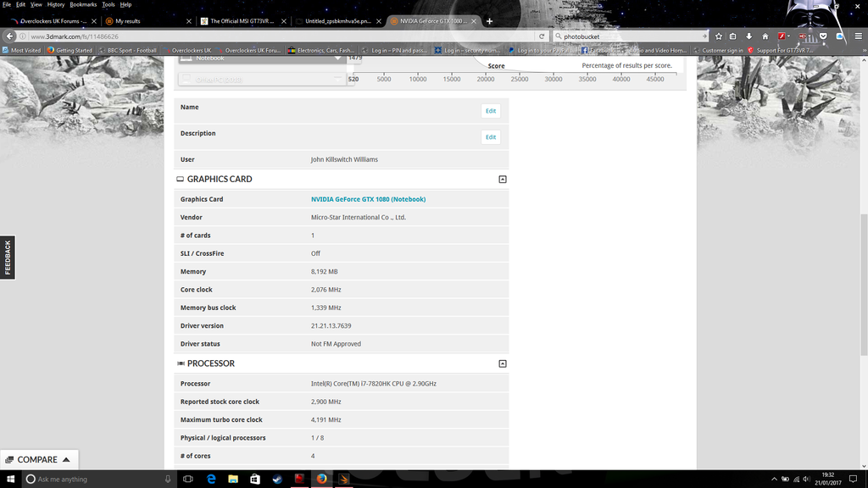868x488 pixels.
Task: Open the Tools menu
Action: pyautogui.click(x=108, y=4)
